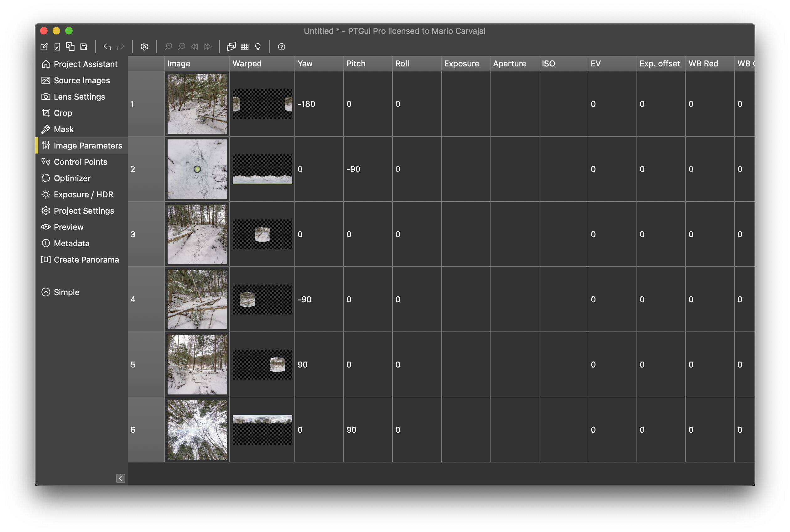The width and height of the screenshot is (790, 532).
Task: Click the Pitch column header
Action: (368, 64)
